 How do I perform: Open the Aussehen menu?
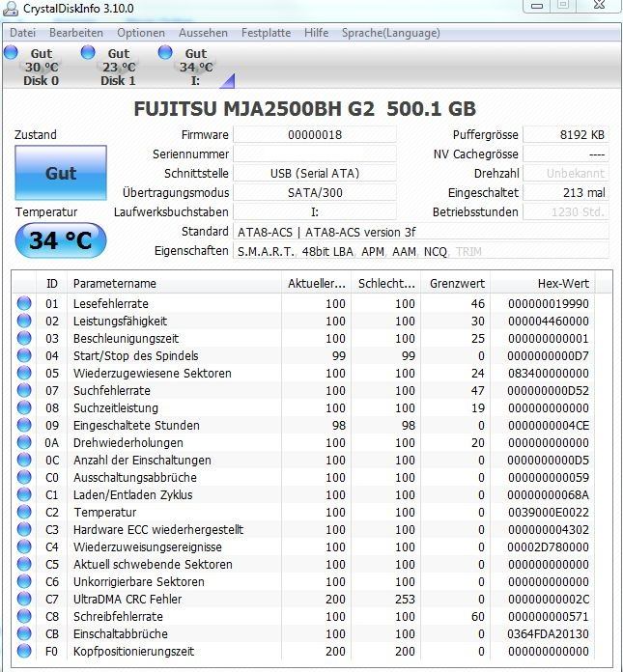pos(203,33)
